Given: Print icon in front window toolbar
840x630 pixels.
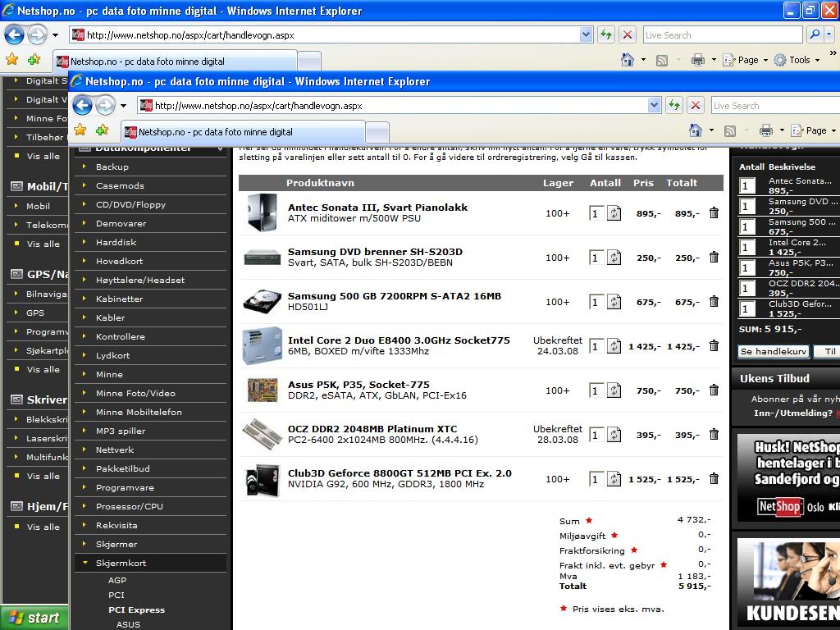Looking at the screenshot, I should click(x=766, y=130).
